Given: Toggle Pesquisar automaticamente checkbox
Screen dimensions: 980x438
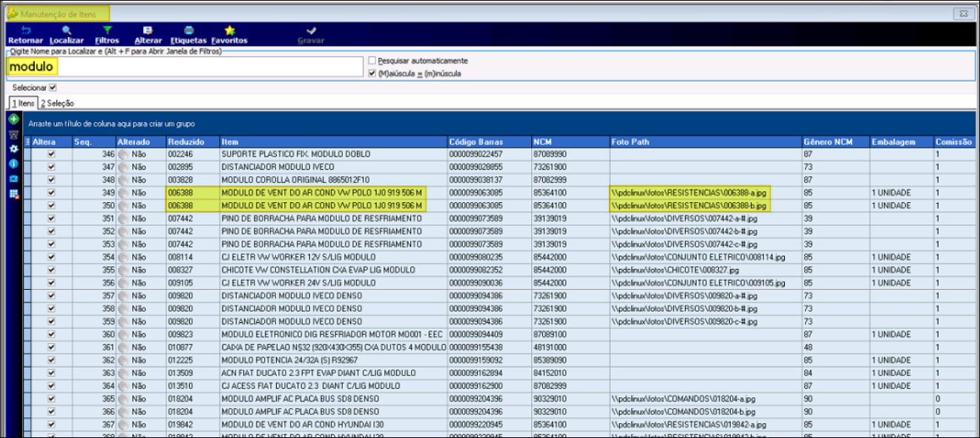Looking at the screenshot, I should 372,61.
